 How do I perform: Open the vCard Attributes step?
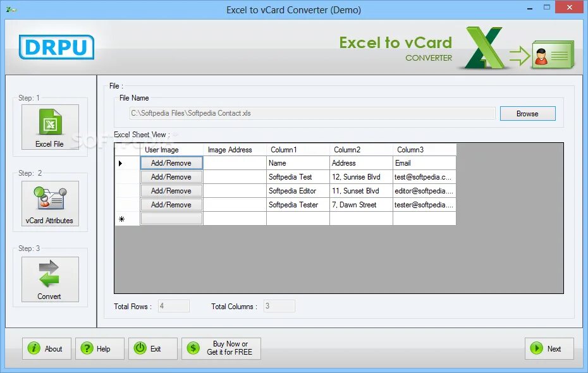pos(50,204)
